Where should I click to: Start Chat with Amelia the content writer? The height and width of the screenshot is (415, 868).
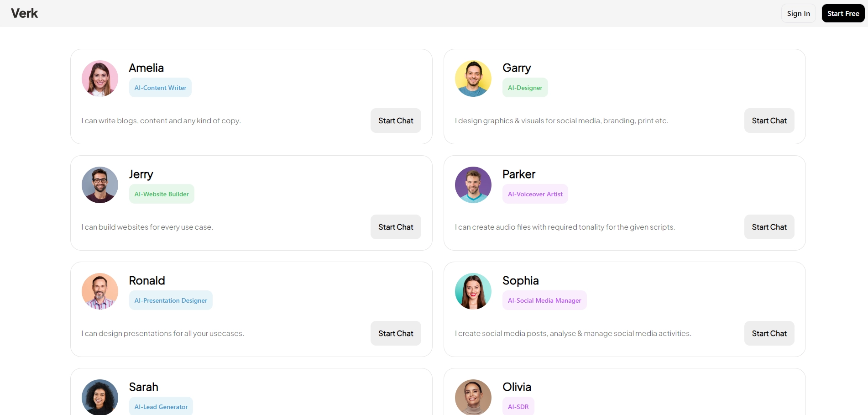pyautogui.click(x=396, y=121)
